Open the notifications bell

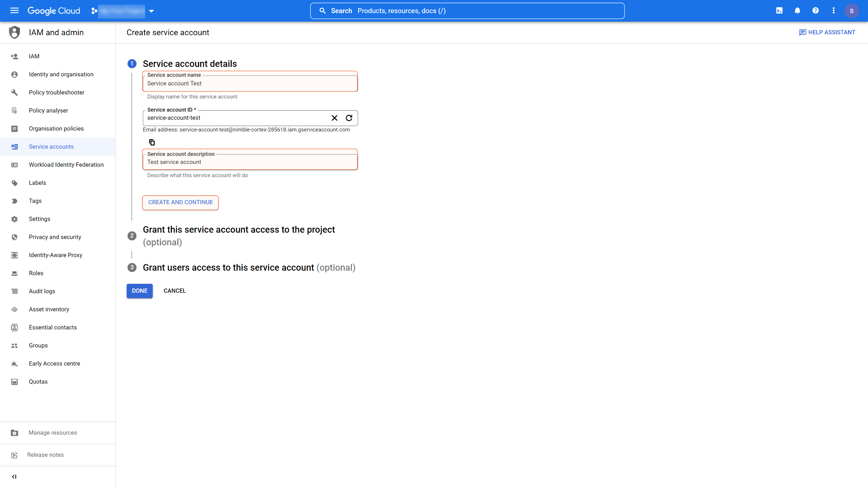coord(797,11)
